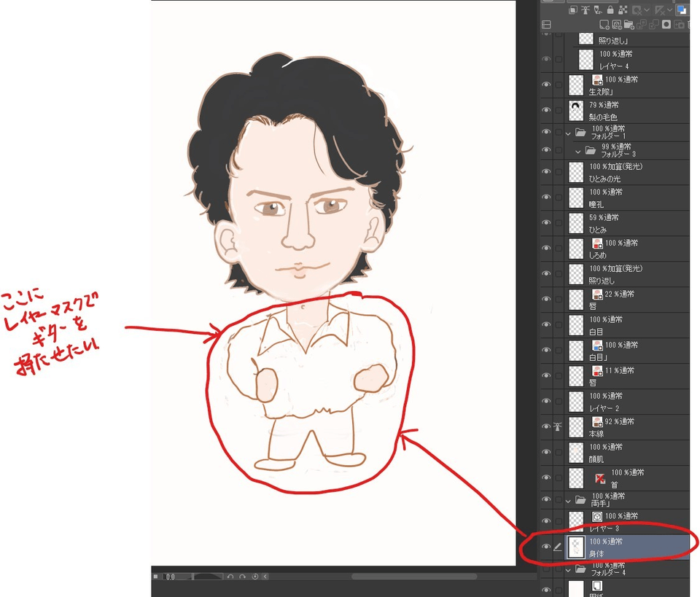Click the 身体 layer thumbnail
Screen dimensions: 700x597
(576, 547)
